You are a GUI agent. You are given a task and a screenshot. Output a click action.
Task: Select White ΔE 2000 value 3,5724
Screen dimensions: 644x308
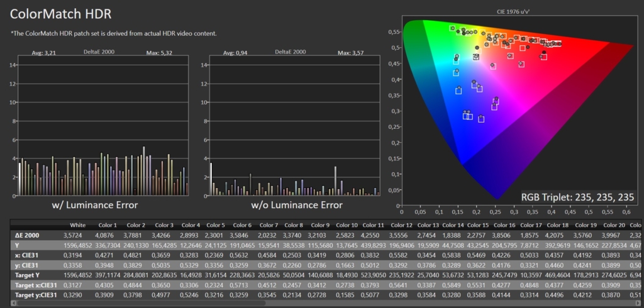pyautogui.click(x=73, y=235)
